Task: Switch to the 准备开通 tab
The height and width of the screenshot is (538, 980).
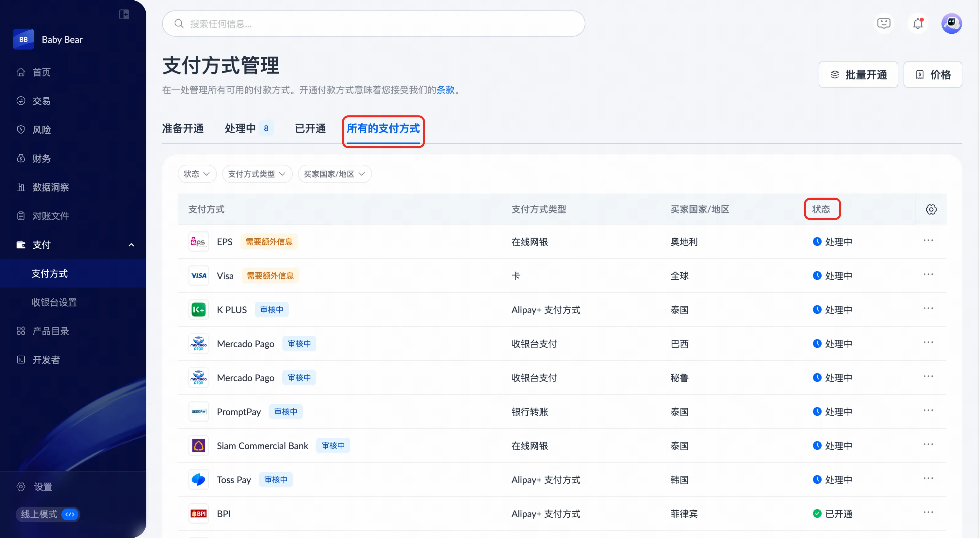Action: (x=183, y=128)
